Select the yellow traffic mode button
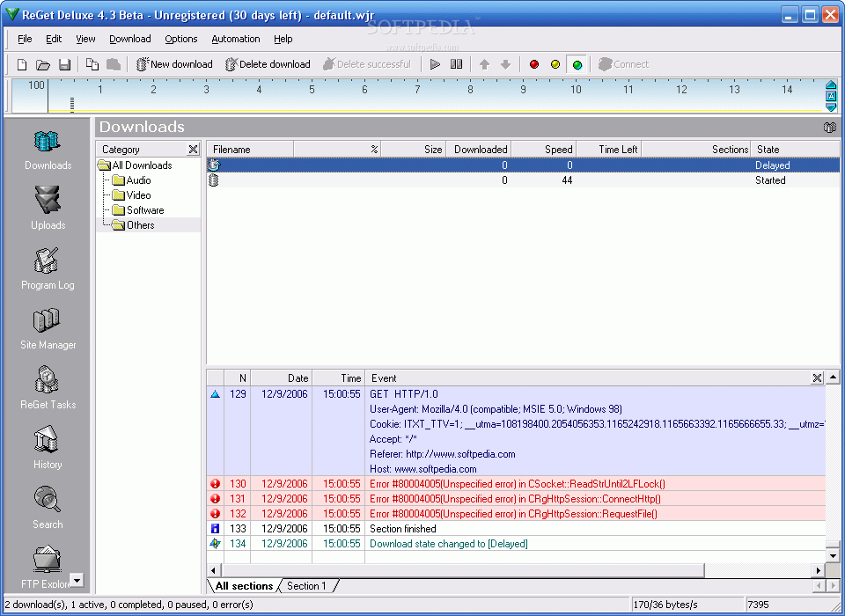845x616 pixels. [555, 64]
